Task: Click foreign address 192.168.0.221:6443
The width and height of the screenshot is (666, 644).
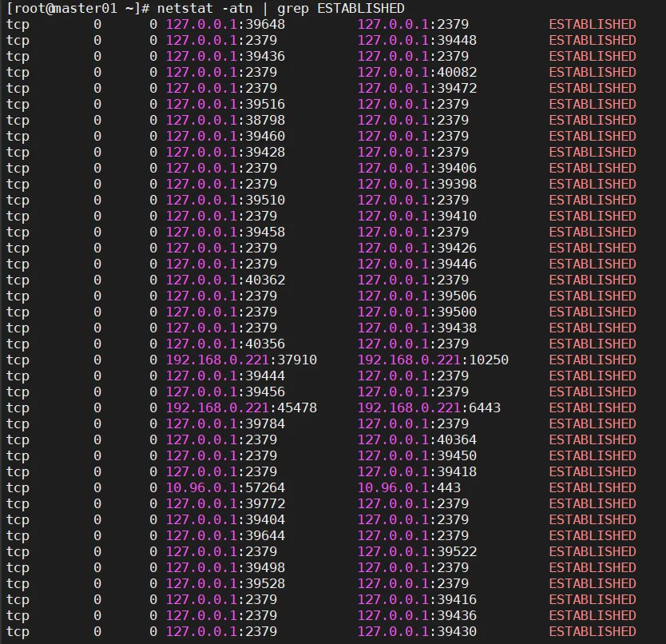Action: [x=429, y=408]
